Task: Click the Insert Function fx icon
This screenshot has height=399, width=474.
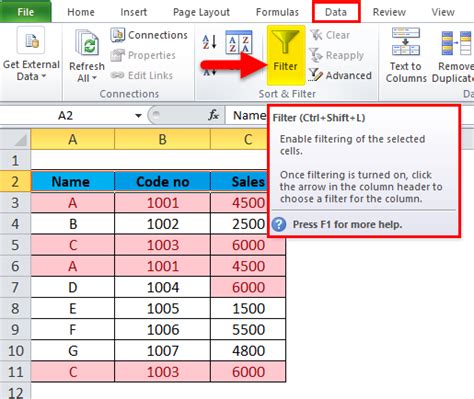Action: pos(213,115)
